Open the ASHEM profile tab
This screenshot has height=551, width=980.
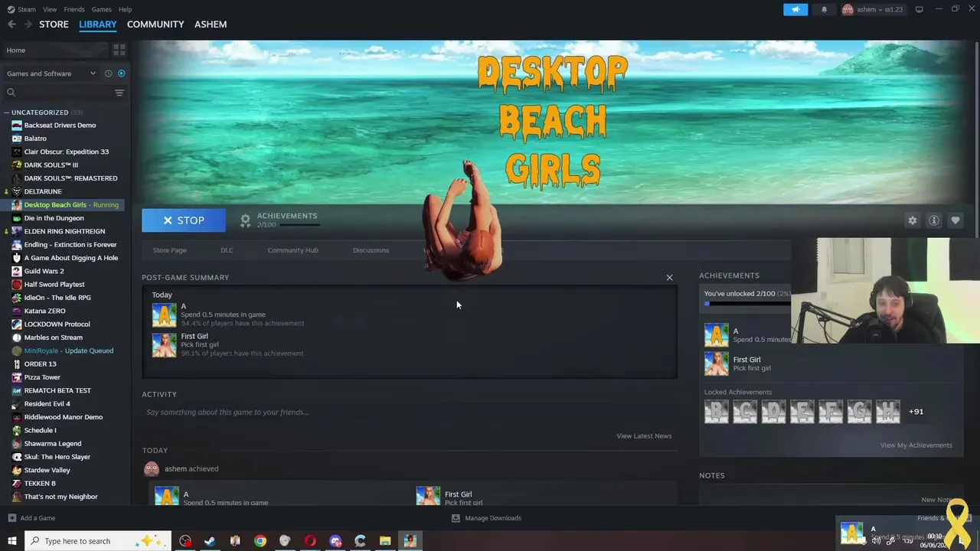pyautogui.click(x=211, y=24)
